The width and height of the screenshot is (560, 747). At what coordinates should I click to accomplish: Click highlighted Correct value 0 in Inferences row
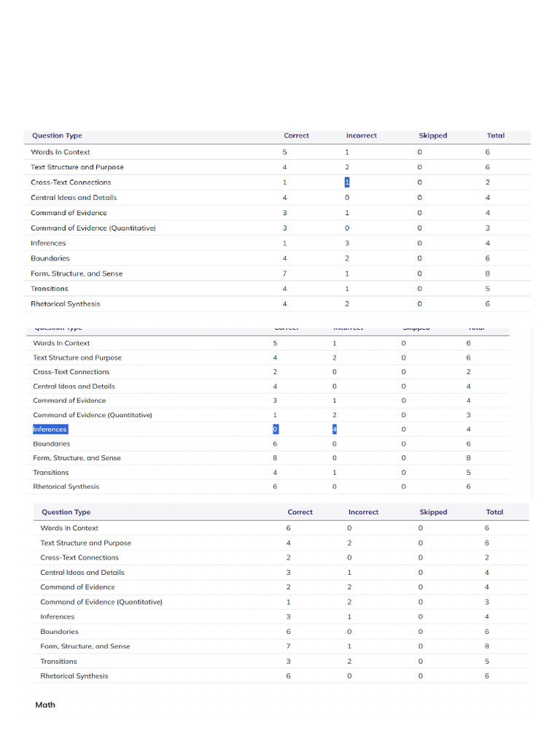275,429
